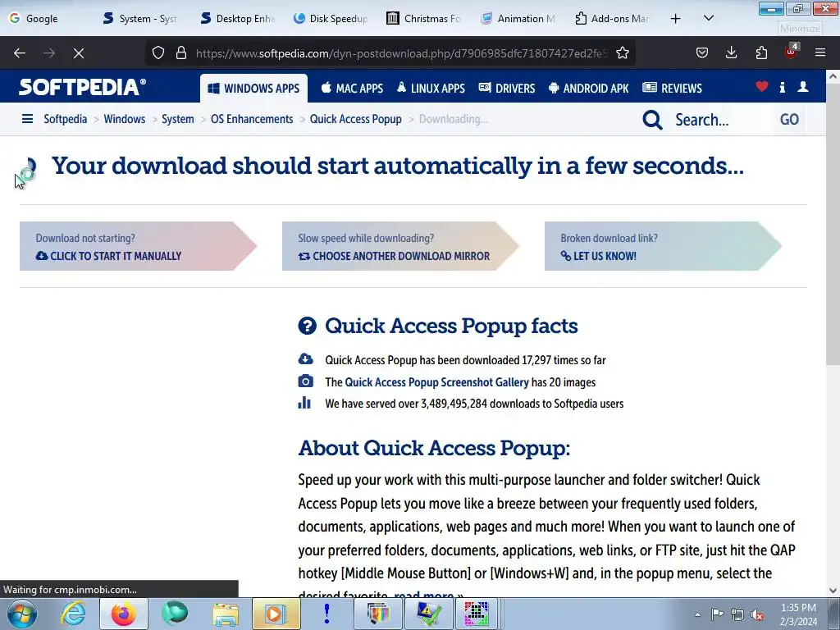The height and width of the screenshot is (630, 840).
Task: Open Action Center flag icon
Action: point(717,614)
